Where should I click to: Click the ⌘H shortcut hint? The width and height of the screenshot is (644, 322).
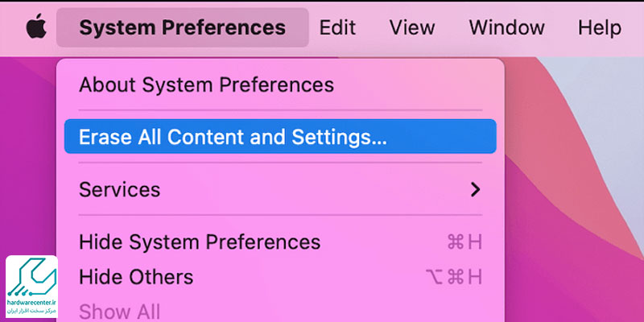point(464,242)
